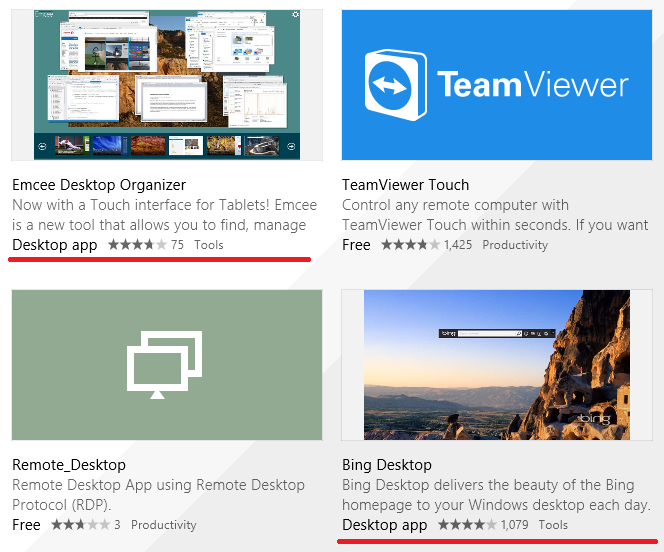Click the Emcee description starting 'Now with a Touch'
Viewport: 664px width, 552px height.
coord(164,215)
